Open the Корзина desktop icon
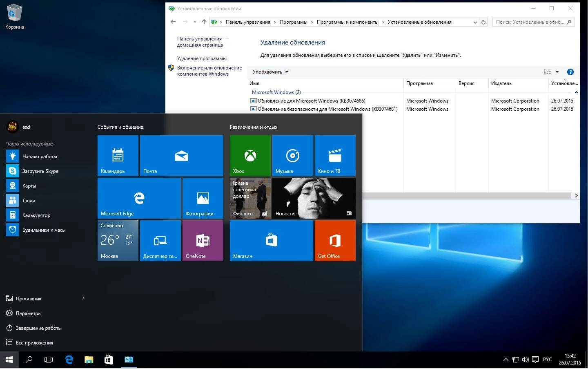 point(15,17)
